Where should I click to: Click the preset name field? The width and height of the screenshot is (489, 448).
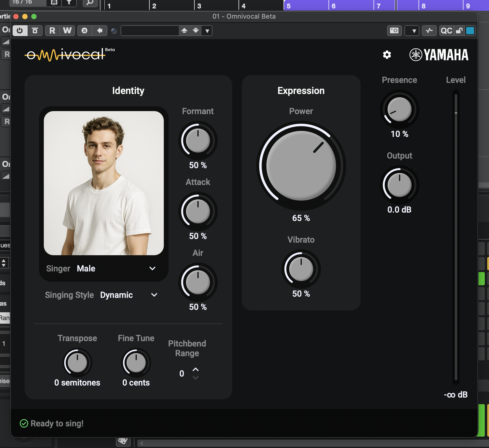pos(150,31)
